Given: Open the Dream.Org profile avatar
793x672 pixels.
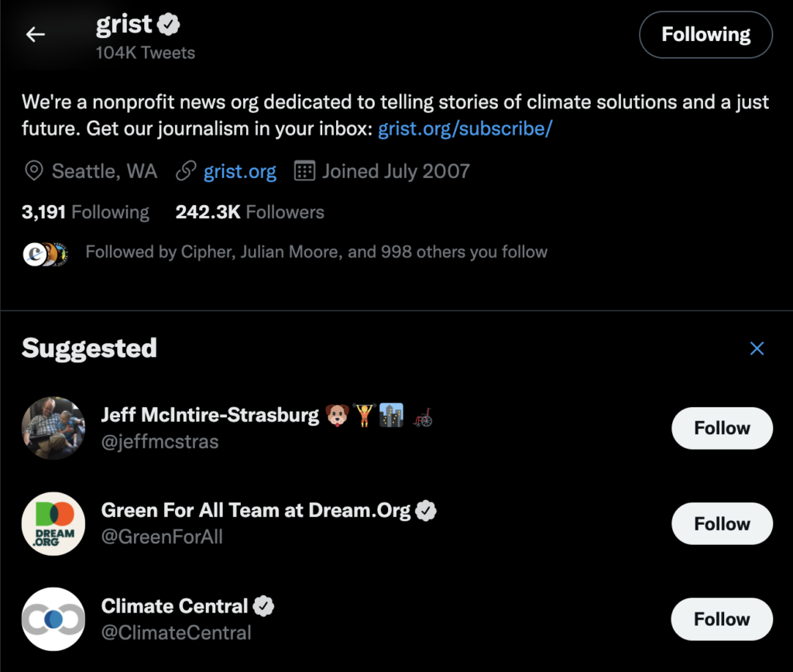Looking at the screenshot, I should [x=53, y=524].
